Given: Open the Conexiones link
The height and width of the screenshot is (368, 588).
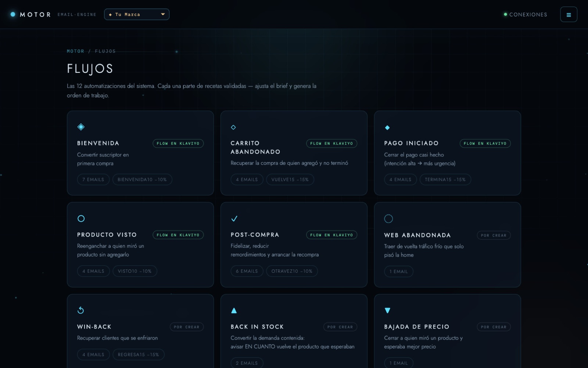Looking at the screenshot, I should pos(528,14).
